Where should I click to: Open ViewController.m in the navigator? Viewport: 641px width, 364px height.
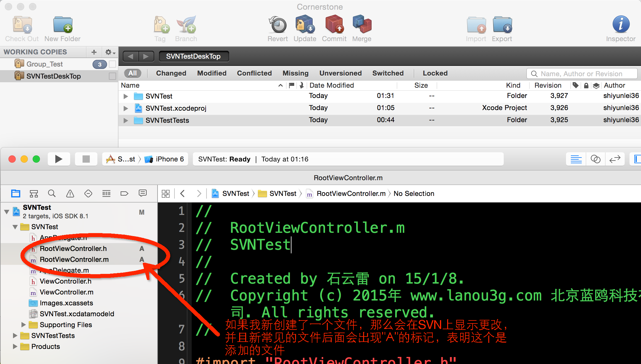click(67, 292)
